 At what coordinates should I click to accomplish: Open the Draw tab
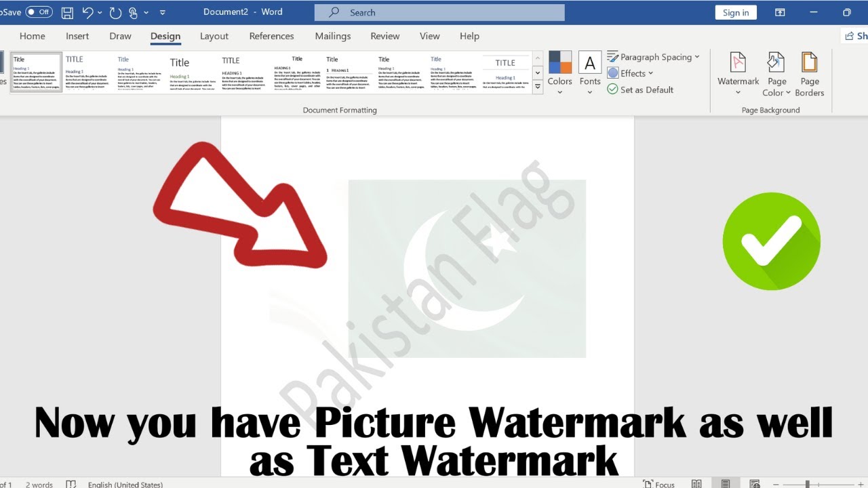coord(120,36)
